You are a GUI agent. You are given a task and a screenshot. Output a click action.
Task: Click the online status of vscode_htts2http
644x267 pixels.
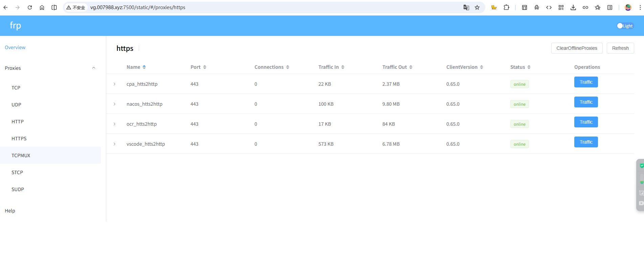click(x=519, y=144)
